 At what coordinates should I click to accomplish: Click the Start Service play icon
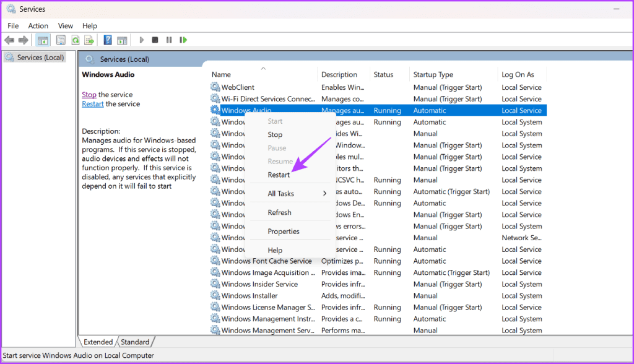click(x=142, y=40)
